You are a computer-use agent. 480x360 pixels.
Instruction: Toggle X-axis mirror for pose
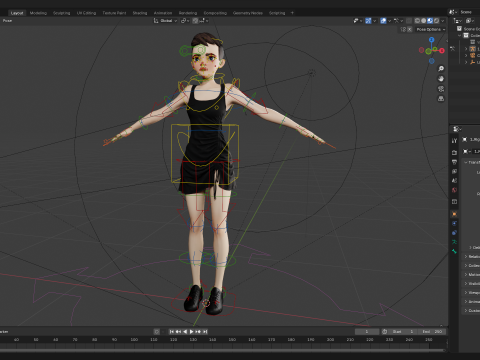click(410, 29)
